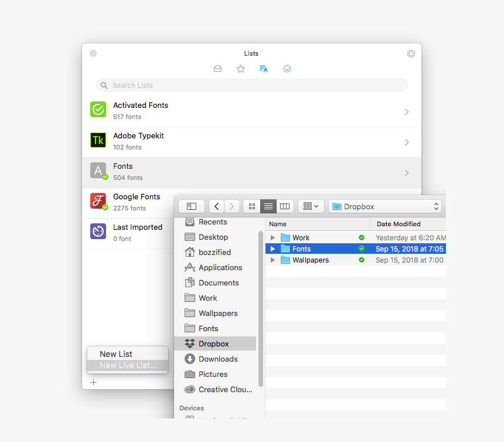This screenshot has height=442, width=504.
Task: Select Pictures in the sidebar
Action: [215, 374]
